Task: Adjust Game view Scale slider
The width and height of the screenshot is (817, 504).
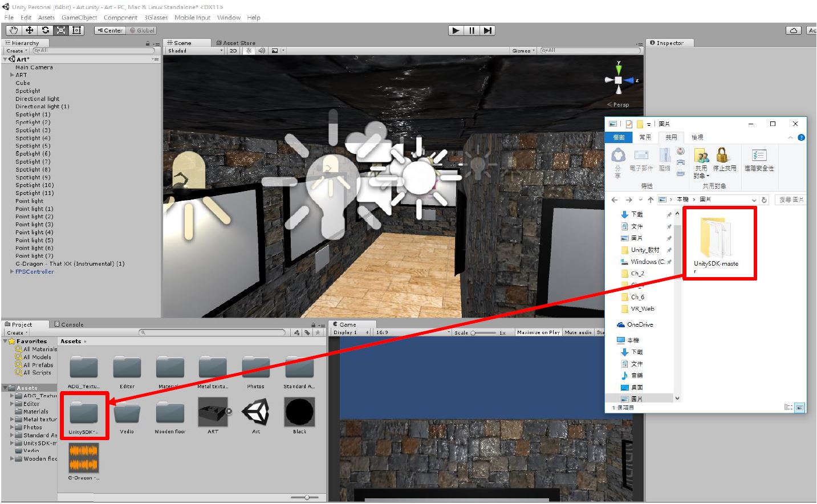Action: click(482, 332)
